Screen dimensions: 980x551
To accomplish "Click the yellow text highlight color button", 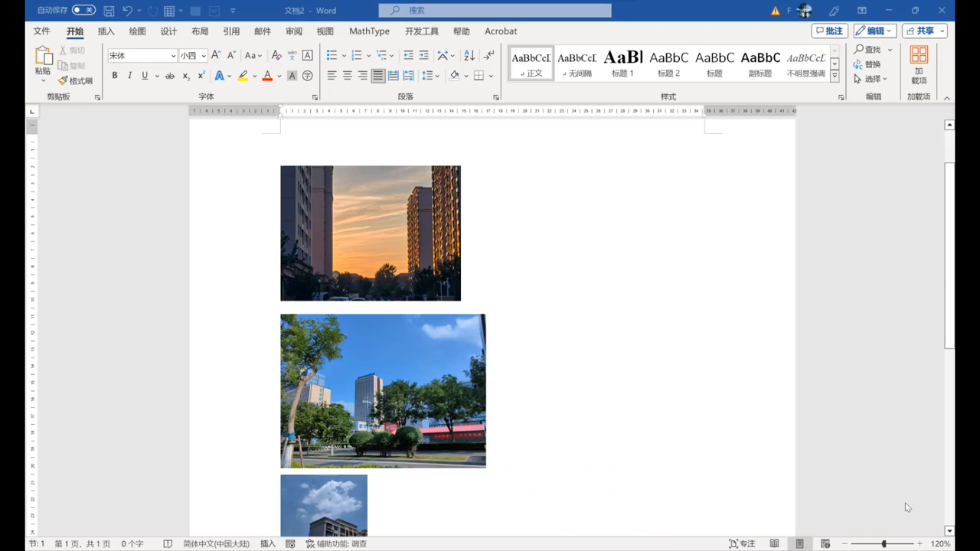I will [x=243, y=76].
